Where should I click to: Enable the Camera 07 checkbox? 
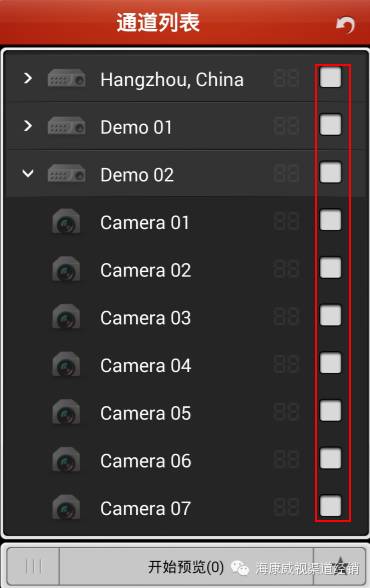330,506
